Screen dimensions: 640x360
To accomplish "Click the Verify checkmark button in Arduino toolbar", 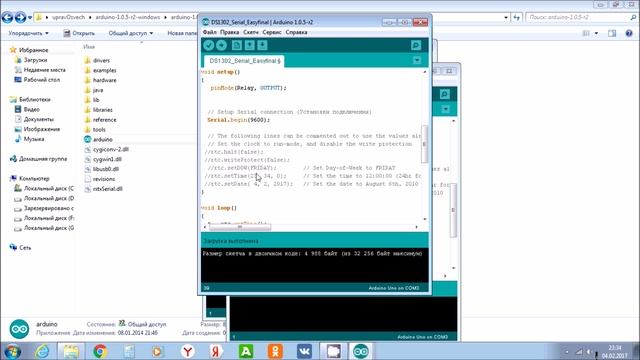I will click(x=209, y=45).
